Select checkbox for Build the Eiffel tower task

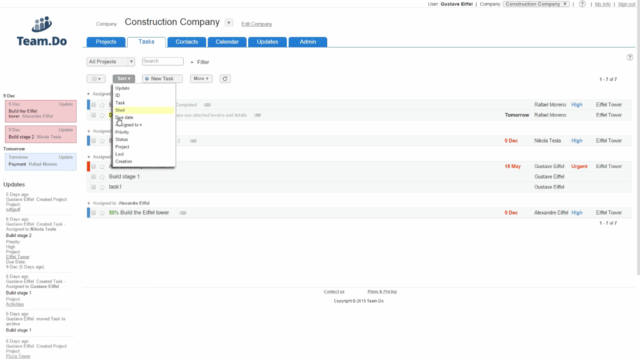coord(93,213)
